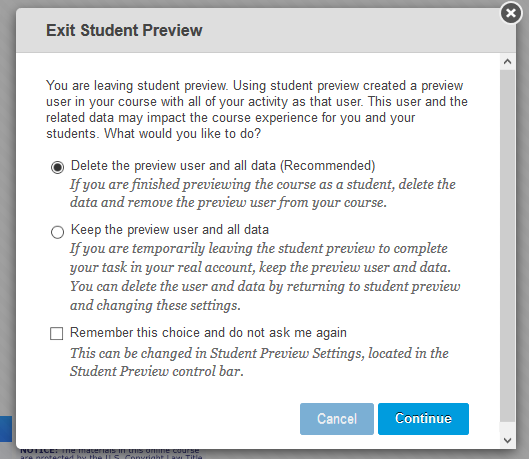Click the italic 'If you are temporarily leaving' description
This screenshot has width=529, height=459.
tap(265, 277)
